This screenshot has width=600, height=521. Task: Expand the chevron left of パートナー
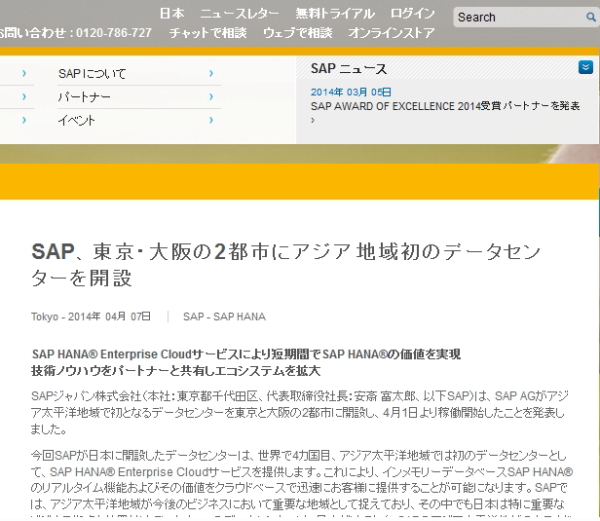coord(23,97)
